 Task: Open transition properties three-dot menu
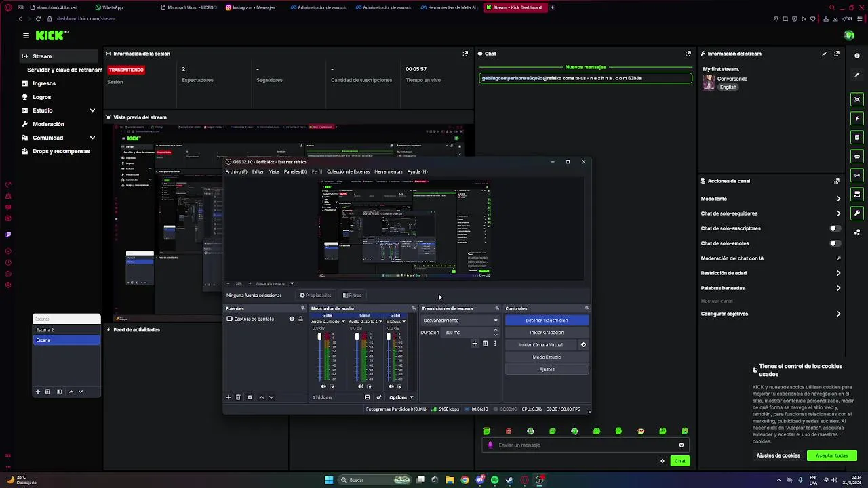pyautogui.click(x=495, y=344)
